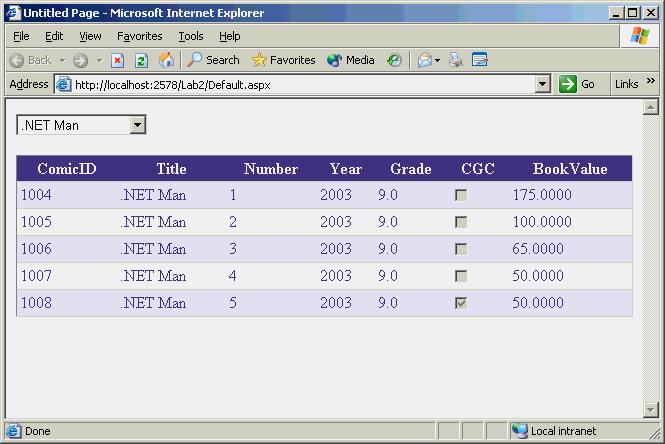Toggle CGC checkbox for ComicID 1007
Screen dimensions: 665x444
click(461, 276)
